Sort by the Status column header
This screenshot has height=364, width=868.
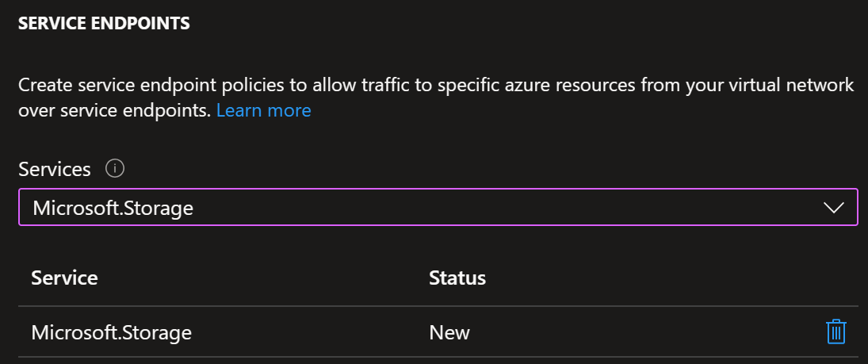tap(457, 278)
